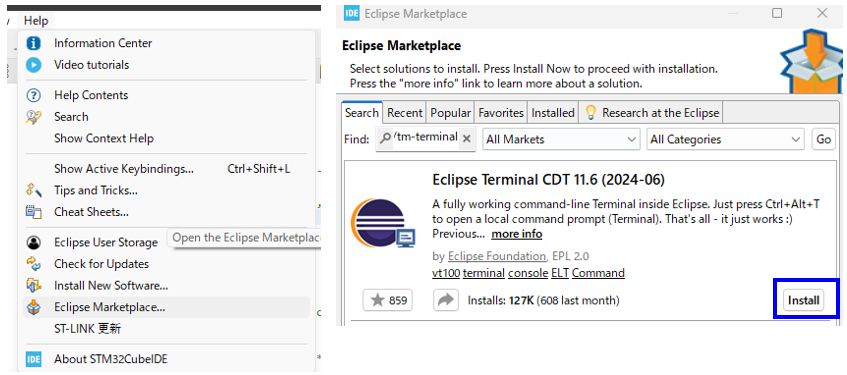Click the 859 star favorite button

tap(387, 300)
